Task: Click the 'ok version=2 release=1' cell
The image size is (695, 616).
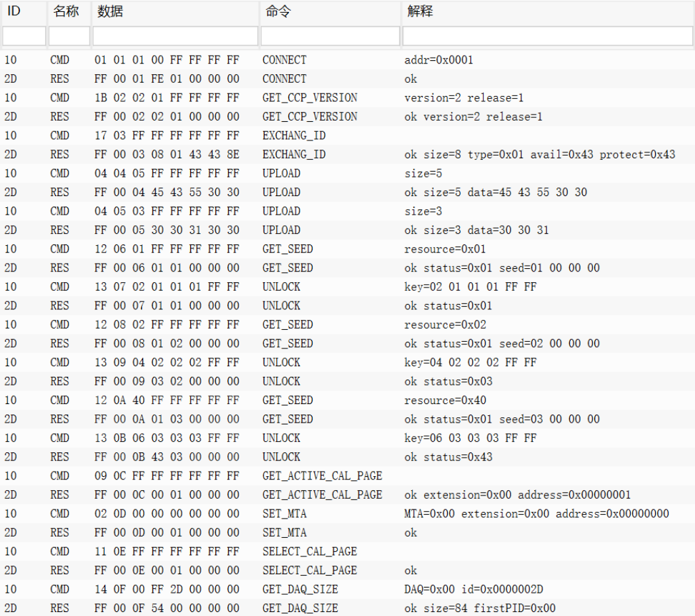Action: point(473,117)
